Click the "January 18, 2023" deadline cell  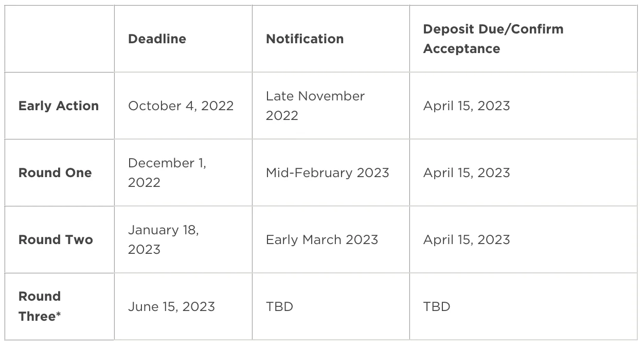(x=163, y=239)
